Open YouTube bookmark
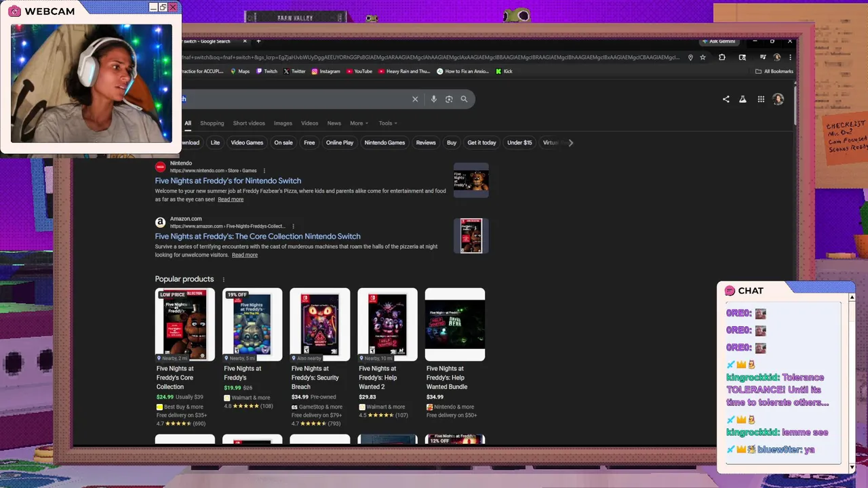 [x=359, y=71]
